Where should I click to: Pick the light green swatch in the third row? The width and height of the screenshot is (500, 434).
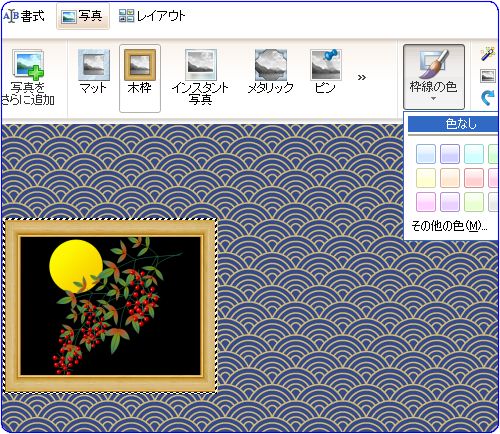tap(474, 202)
